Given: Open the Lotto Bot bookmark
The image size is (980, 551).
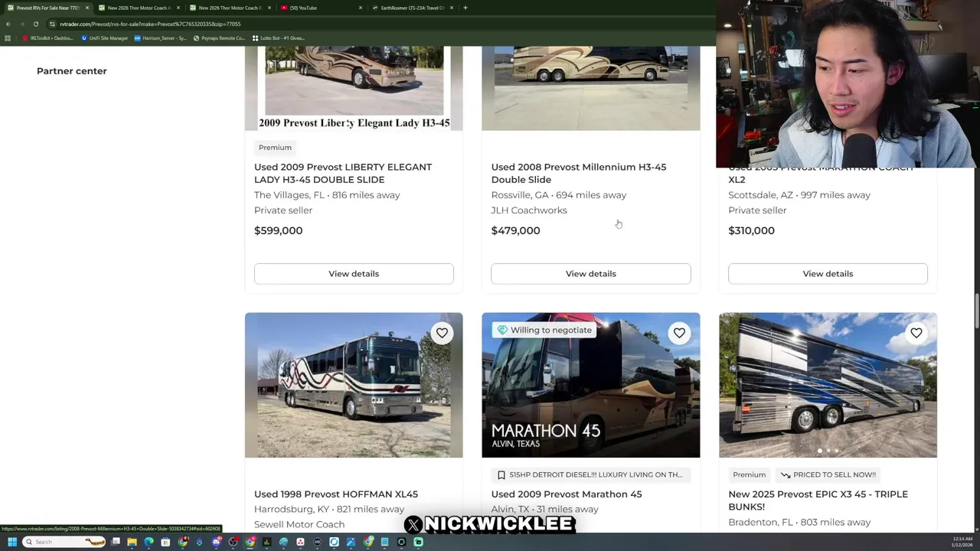Looking at the screenshot, I should 278,37.
